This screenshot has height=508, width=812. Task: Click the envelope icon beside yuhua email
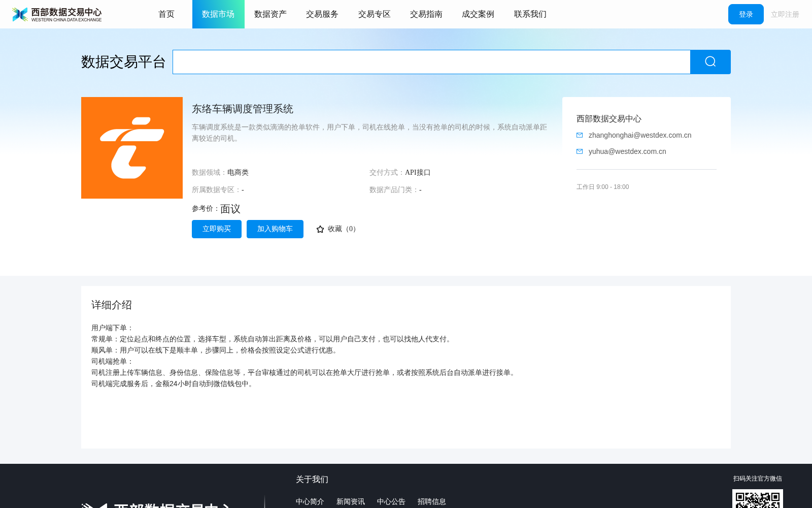(580, 151)
